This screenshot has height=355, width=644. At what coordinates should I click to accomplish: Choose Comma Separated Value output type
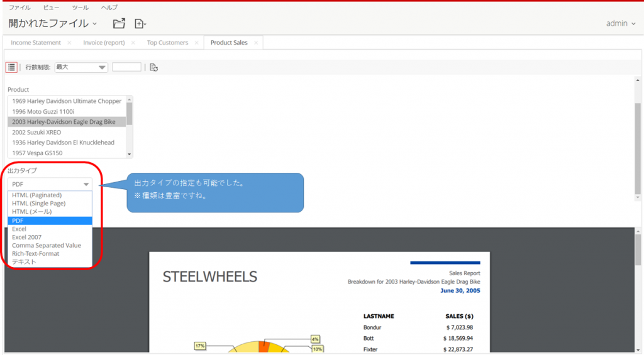click(50, 246)
